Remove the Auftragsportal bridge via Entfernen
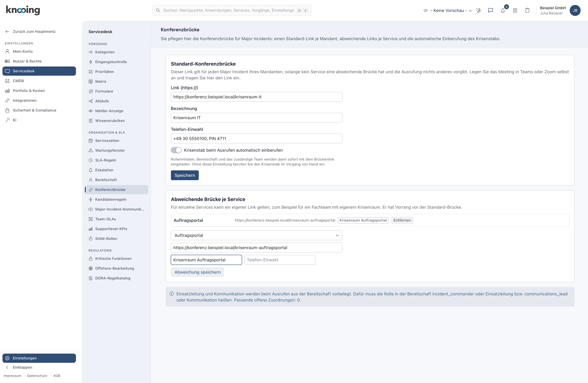Screen dimensions: 588x383 [402, 220]
